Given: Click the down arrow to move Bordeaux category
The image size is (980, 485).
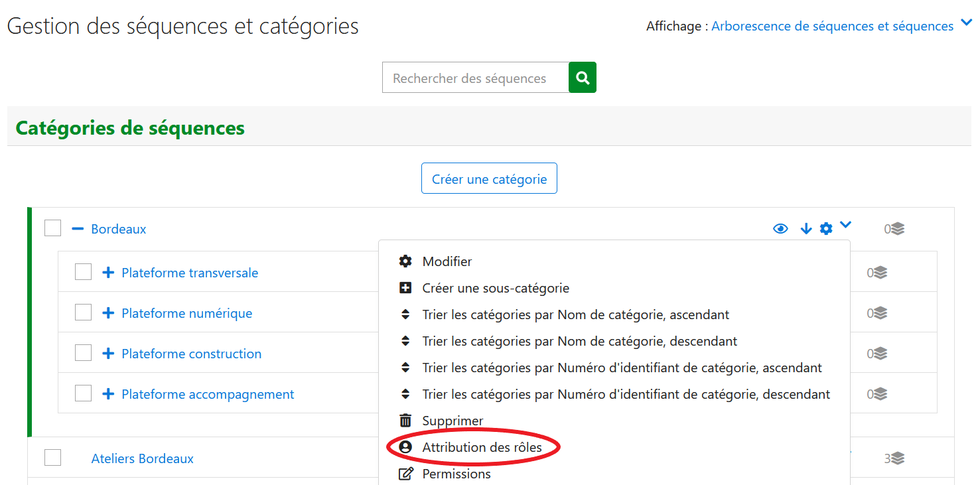Looking at the screenshot, I should (x=805, y=228).
